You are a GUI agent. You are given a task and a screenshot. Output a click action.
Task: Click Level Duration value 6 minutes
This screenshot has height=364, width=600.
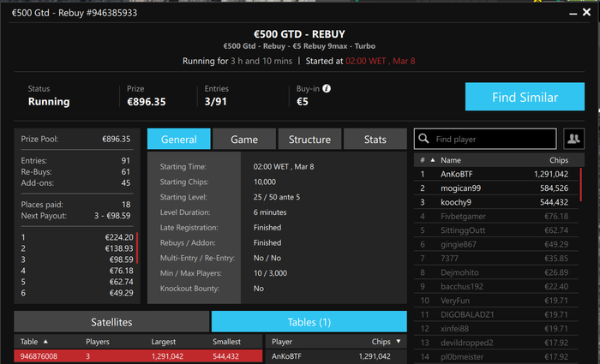(x=270, y=212)
